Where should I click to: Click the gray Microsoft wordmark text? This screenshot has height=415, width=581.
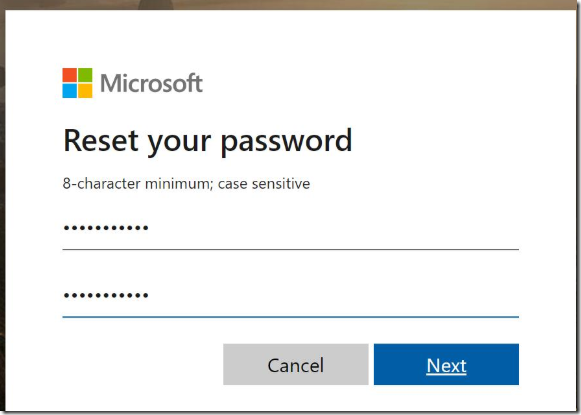(x=152, y=83)
